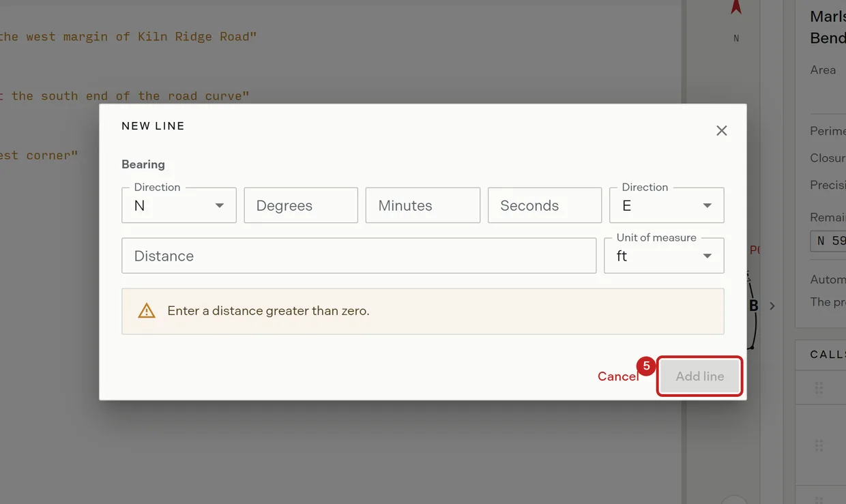Click the Add line button
846x504 pixels.
[x=700, y=376]
